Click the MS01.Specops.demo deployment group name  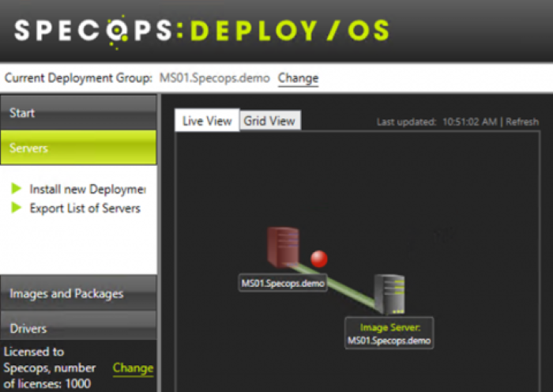click(x=214, y=77)
